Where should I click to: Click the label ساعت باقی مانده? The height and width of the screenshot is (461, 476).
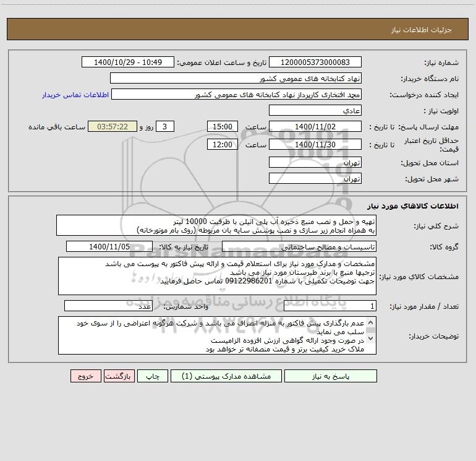(57, 127)
